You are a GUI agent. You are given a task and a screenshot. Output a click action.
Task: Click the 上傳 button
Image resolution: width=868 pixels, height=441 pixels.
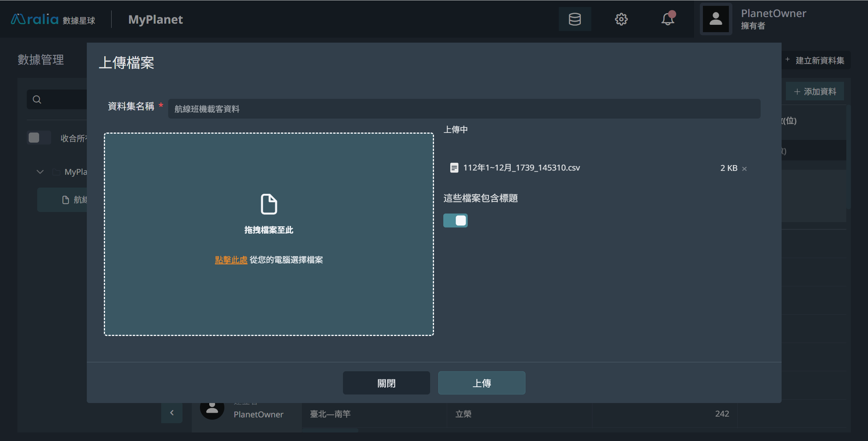pos(482,383)
